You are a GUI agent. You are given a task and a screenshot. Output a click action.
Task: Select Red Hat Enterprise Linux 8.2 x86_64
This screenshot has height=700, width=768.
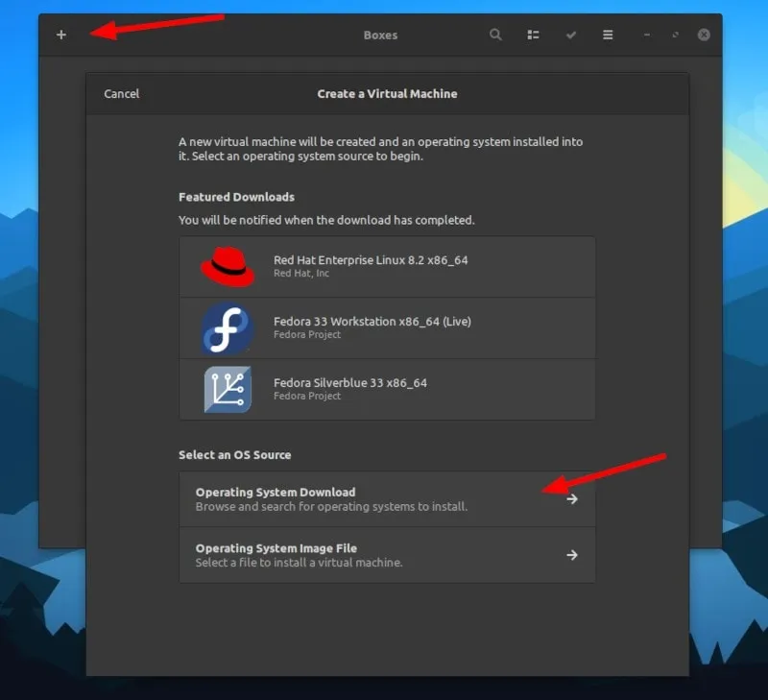pyautogui.click(x=371, y=260)
